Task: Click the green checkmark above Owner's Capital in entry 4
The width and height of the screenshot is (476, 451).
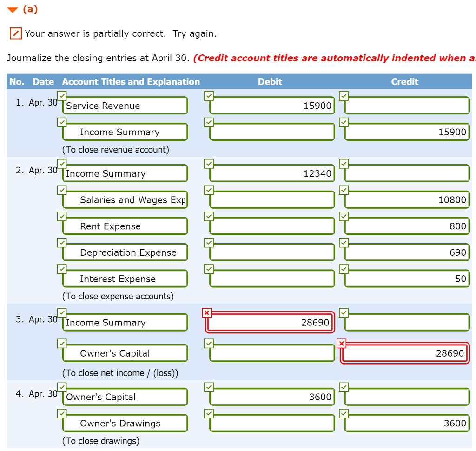Action: 61,387
